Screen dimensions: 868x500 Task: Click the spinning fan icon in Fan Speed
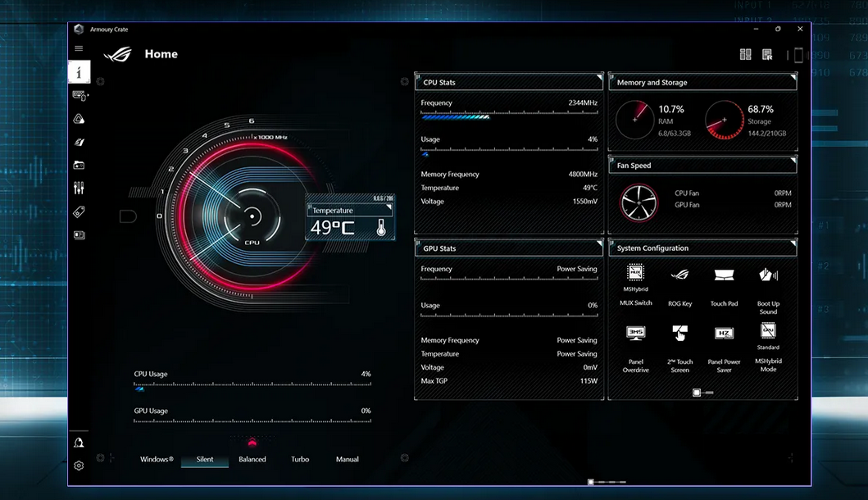click(639, 203)
